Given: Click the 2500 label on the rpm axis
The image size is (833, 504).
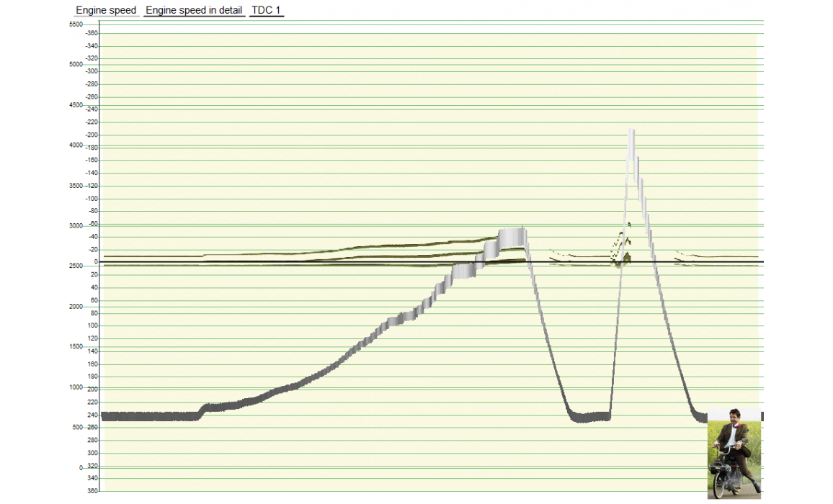Looking at the screenshot, I should [x=76, y=266].
